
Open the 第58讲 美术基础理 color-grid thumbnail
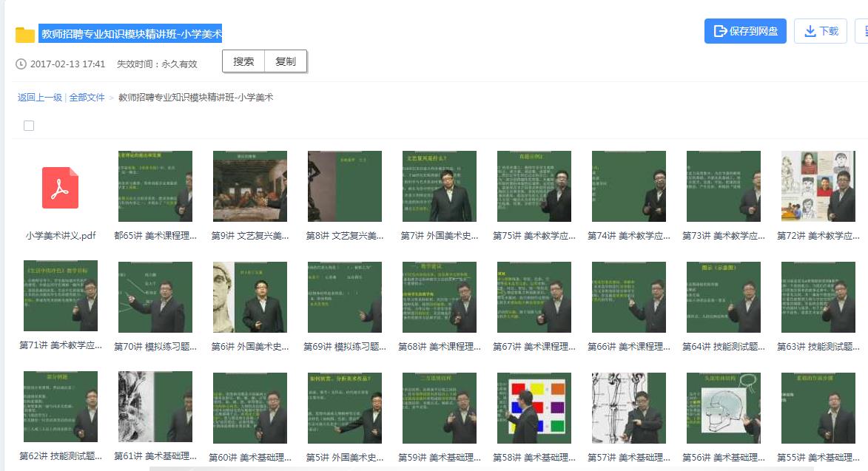(534, 407)
